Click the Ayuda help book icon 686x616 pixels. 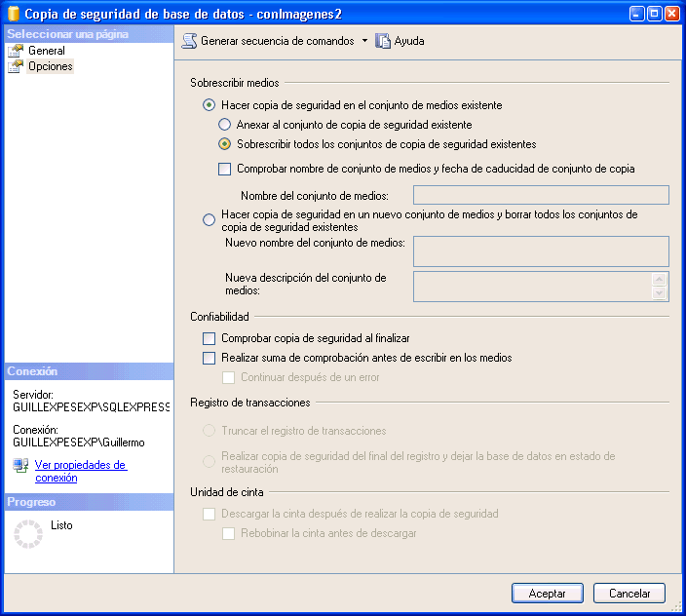click(383, 41)
